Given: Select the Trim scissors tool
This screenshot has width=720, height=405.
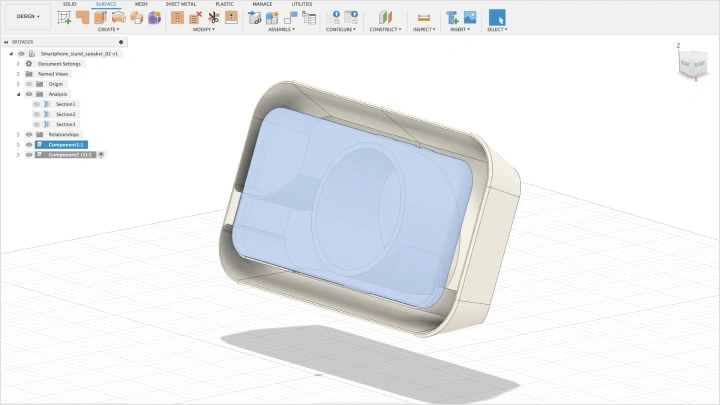Looking at the screenshot, I should [x=214, y=17].
